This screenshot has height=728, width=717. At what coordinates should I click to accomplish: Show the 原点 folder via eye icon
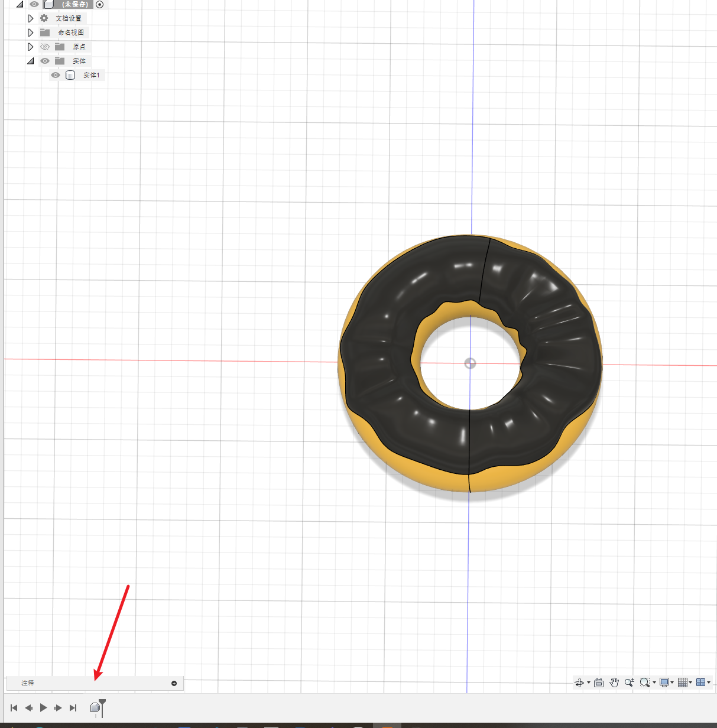[45, 47]
